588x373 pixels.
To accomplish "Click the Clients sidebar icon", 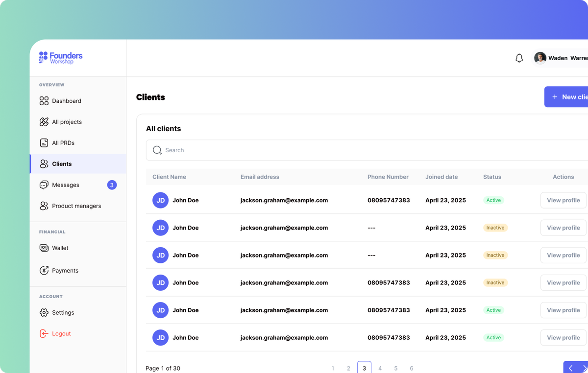I will click(x=44, y=164).
